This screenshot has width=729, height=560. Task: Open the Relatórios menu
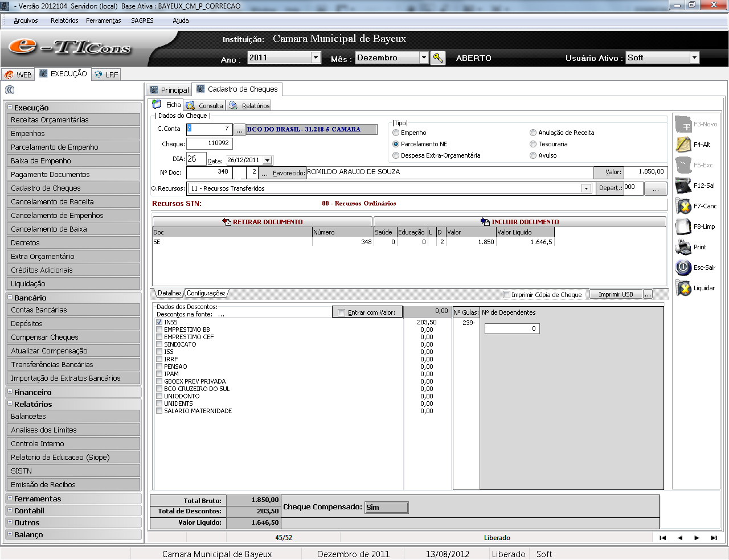[x=64, y=20]
